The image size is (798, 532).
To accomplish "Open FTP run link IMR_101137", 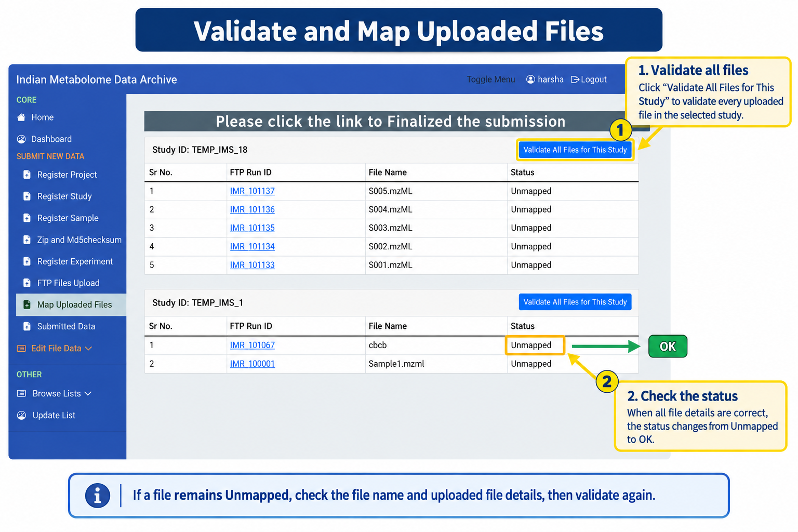I will (x=252, y=191).
